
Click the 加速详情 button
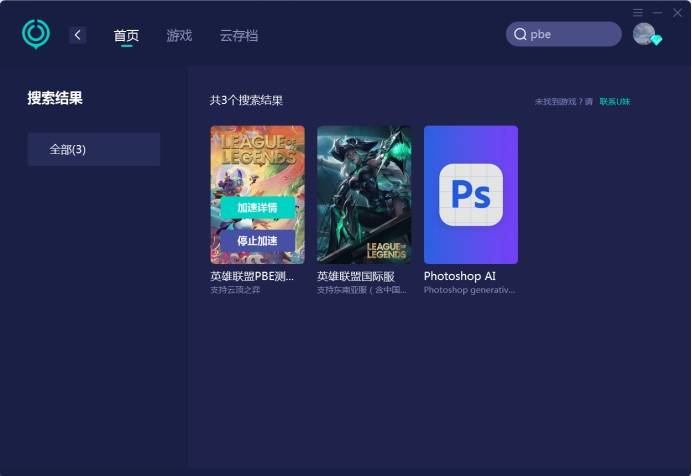coord(257,207)
